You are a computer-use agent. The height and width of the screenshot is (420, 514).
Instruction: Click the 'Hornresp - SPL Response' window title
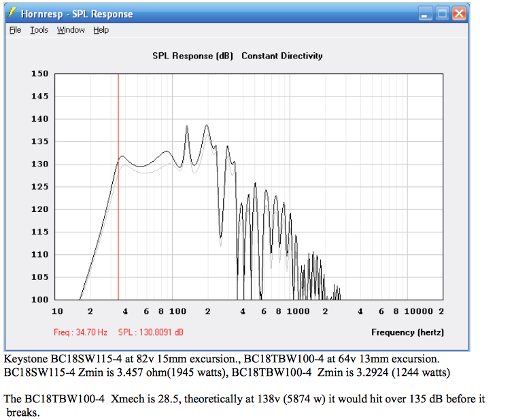pyautogui.click(x=77, y=14)
